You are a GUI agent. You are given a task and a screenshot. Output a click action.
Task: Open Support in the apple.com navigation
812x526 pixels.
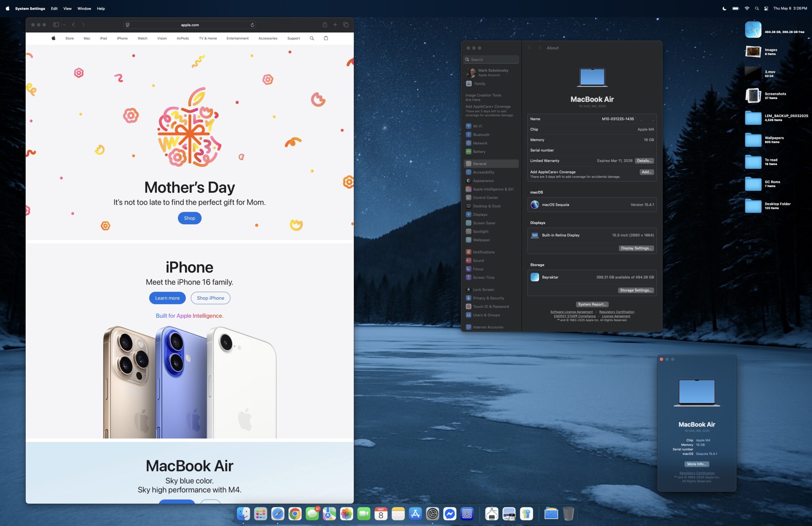click(293, 38)
